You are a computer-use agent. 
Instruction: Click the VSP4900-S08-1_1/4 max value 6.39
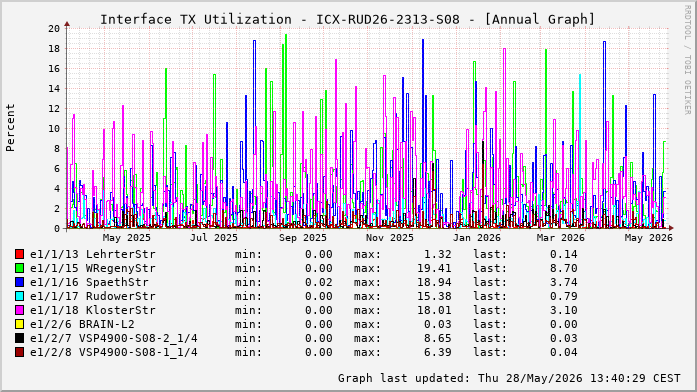438,352
